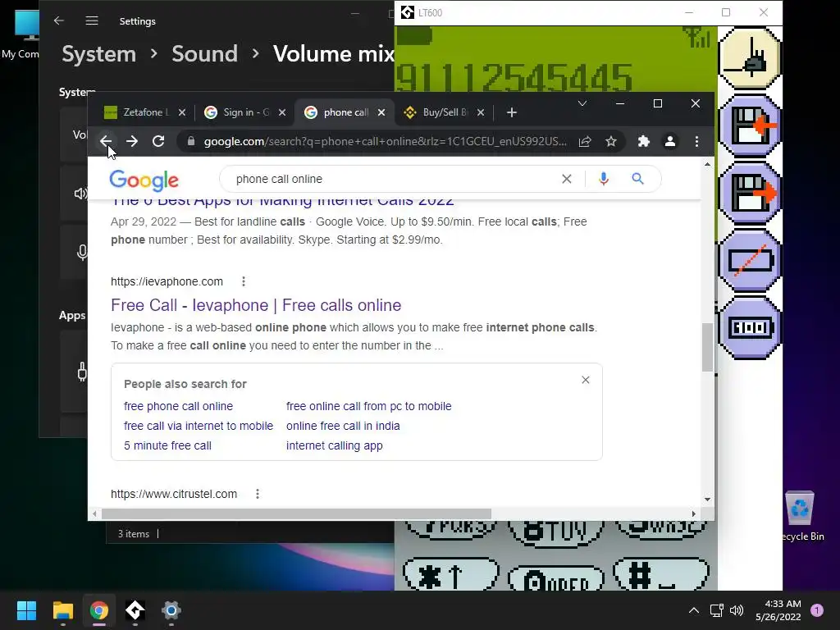Submit search with magnifier icon

coord(637,179)
